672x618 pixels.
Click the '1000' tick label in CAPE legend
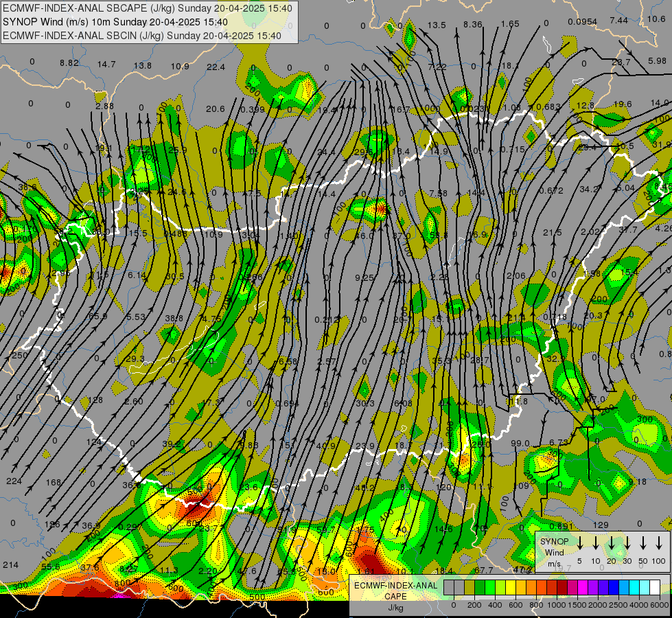[x=557, y=605]
